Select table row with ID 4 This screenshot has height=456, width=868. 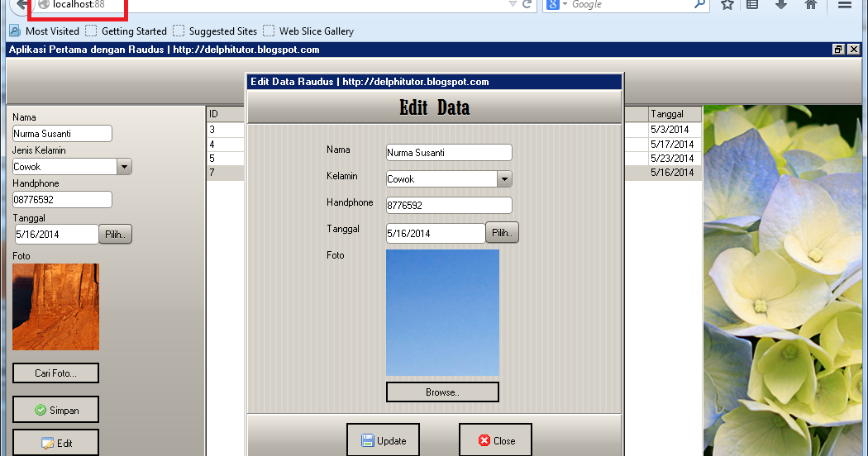[226, 144]
